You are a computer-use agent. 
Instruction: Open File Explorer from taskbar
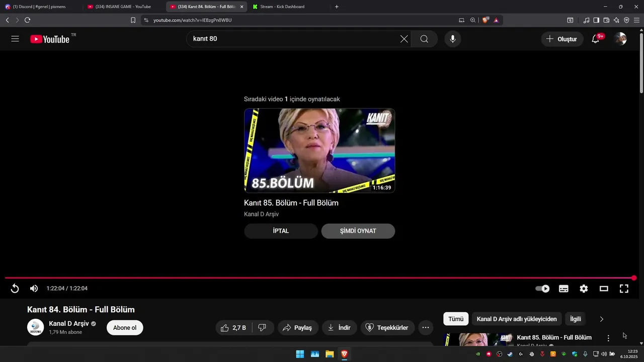(330, 354)
